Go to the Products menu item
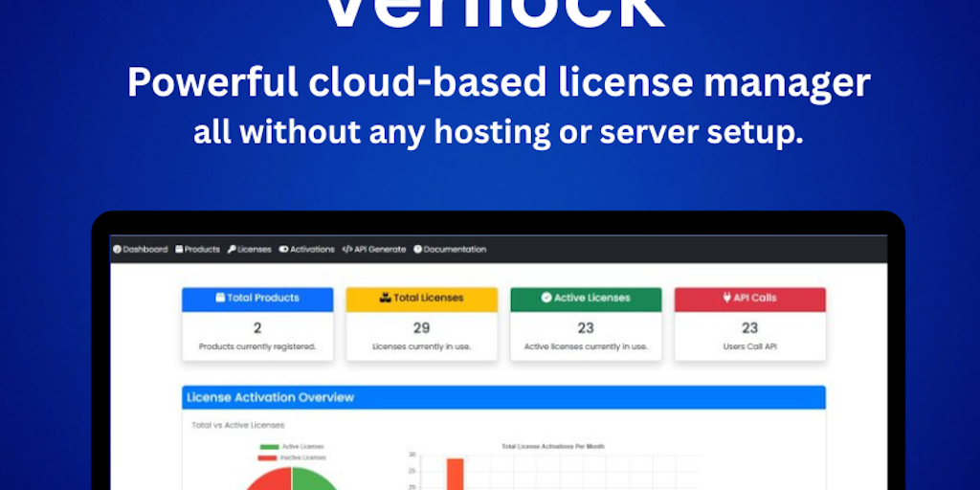This screenshot has height=490, width=980. (x=197, y=250)
